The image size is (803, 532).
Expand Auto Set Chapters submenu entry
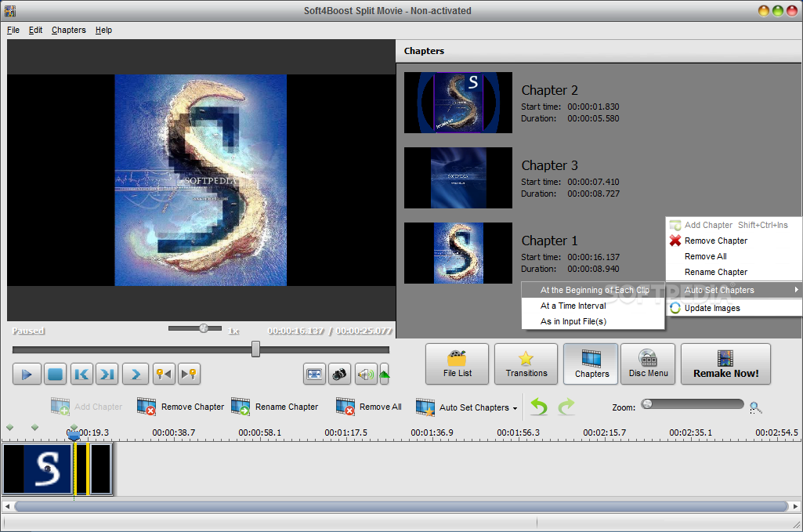click(734, 290)
